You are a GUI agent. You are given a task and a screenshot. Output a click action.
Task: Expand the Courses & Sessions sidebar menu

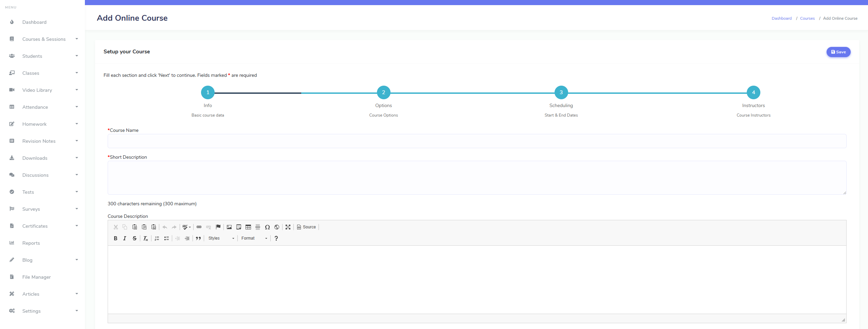44,39
